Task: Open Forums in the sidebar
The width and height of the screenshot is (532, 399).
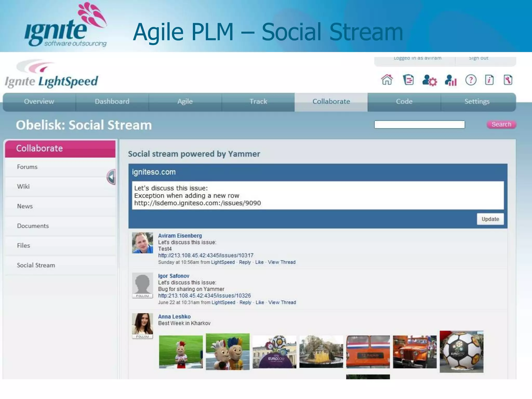Action: (60, 167)
